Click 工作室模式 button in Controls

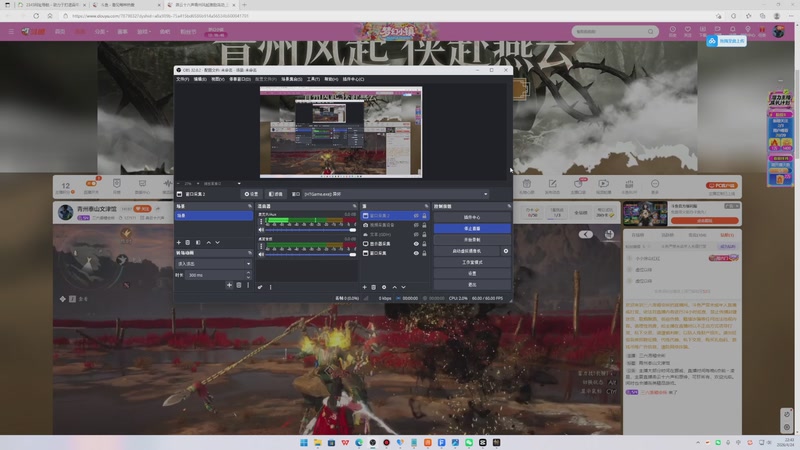pyautogui.click(x=472, y=262)
